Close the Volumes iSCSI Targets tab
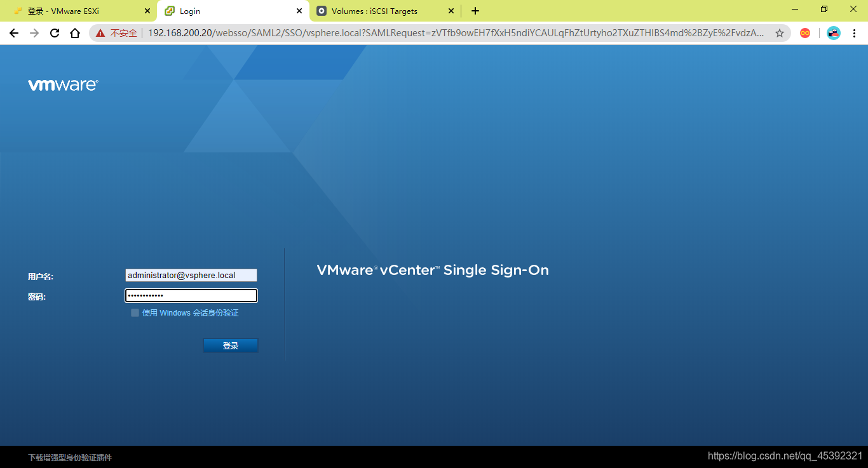868x468 pixels. click(451, 11)
